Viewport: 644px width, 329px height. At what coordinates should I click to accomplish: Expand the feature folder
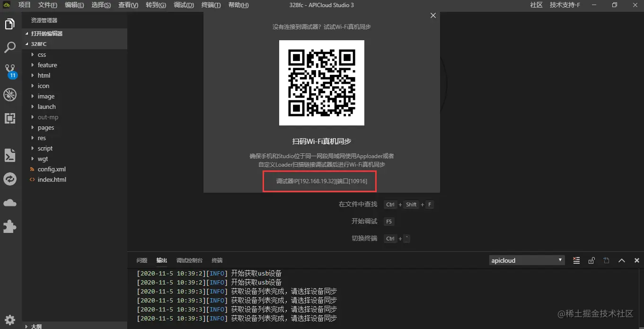(74, 65)
